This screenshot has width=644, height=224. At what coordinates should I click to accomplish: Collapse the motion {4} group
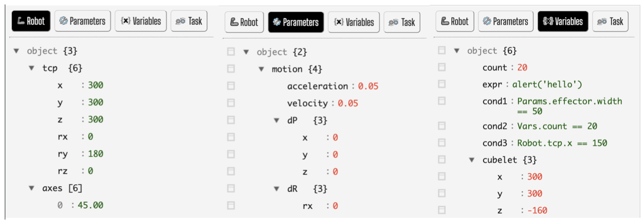coord(261,69)
